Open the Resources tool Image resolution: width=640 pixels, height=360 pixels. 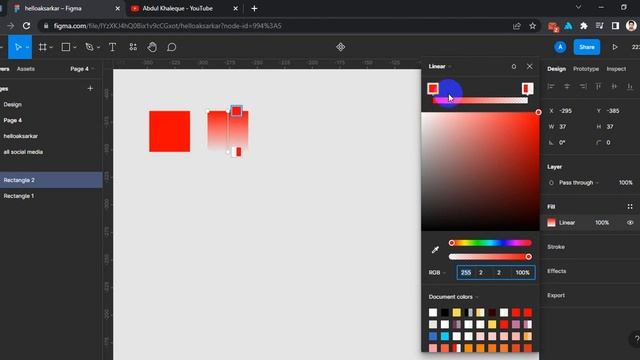[133, 47]
